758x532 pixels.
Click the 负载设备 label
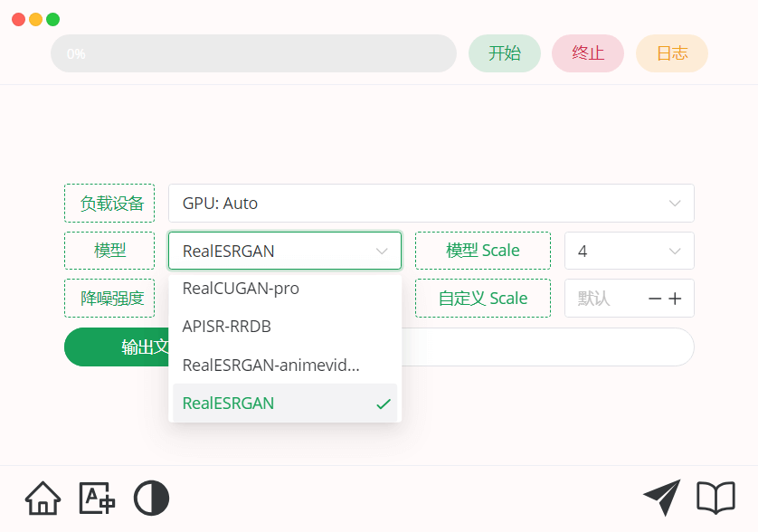click(109, 204)
